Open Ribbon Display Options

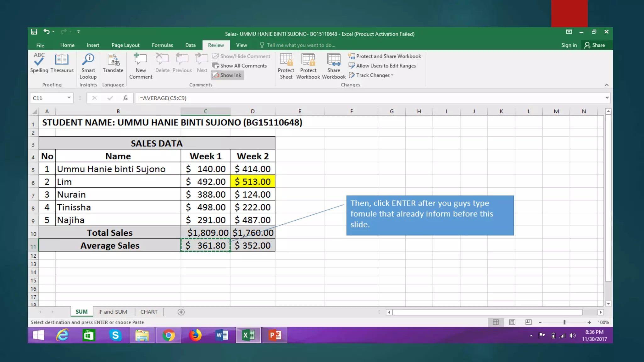569,32
